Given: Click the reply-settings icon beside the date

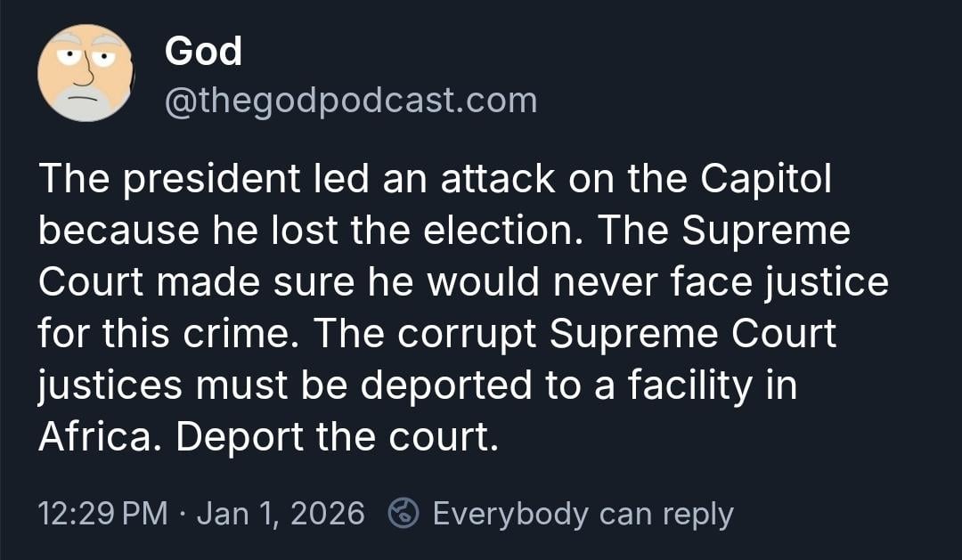Looking at the screenshot, I should (x=404, y=514).
